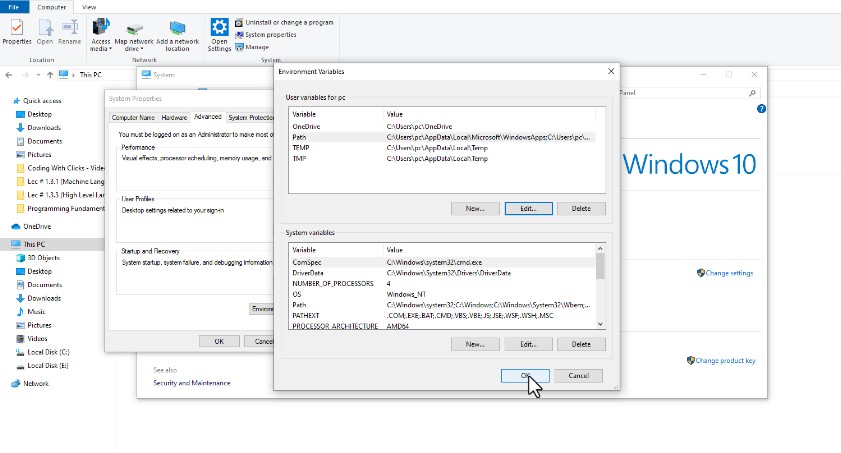Click Delete under user variables
The image size is (841, 453).
click(x=581, y=209)
